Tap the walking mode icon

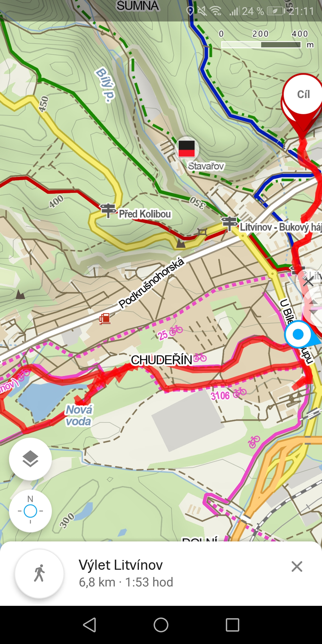(39, 573)
